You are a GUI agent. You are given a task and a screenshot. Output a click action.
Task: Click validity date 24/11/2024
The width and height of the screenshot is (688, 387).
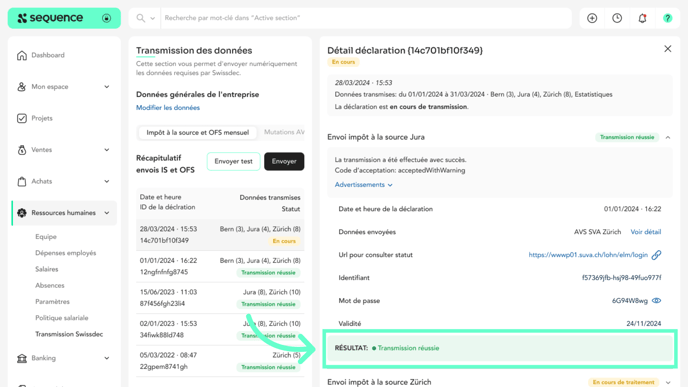point(643,324)
